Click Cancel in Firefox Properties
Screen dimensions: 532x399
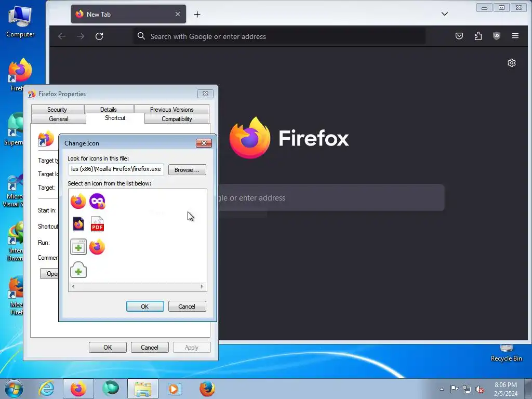tap(150, 348)
